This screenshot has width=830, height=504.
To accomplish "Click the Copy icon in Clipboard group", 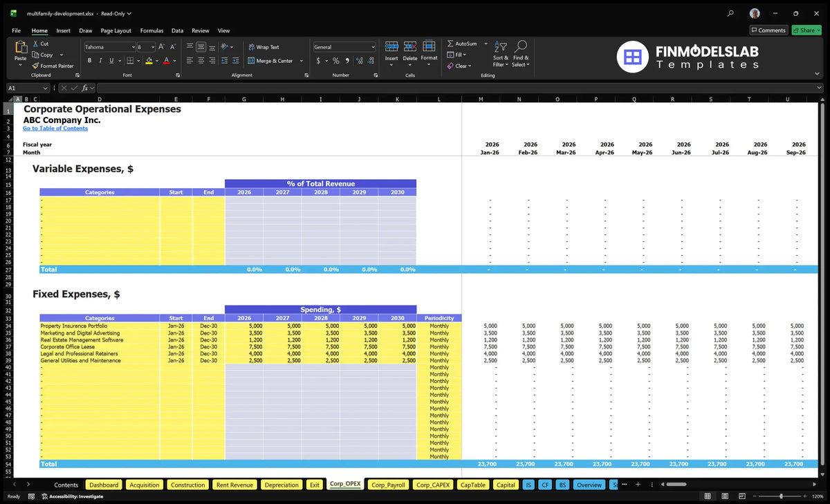I will [x=35, y=55].
